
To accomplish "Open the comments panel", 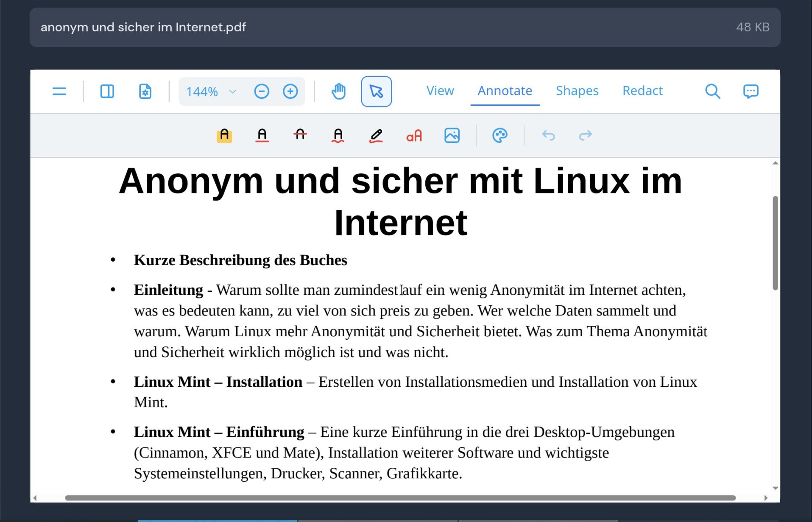I will point(751,91).
